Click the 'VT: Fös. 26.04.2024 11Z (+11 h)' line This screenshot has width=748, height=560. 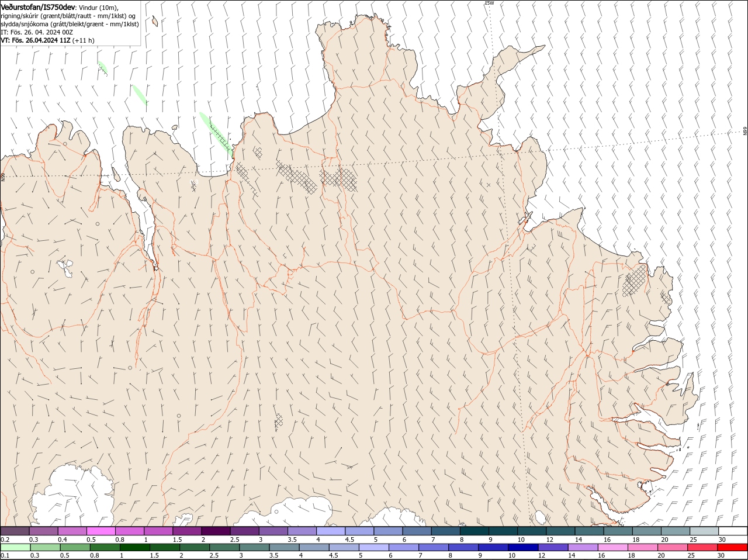pos(47,40)
